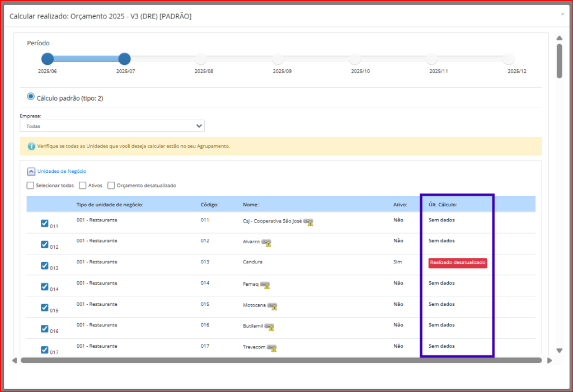Uncheck the checkbox for unit 013
The height and width of the screenshot is (392, 573).
tap(45, 266)
